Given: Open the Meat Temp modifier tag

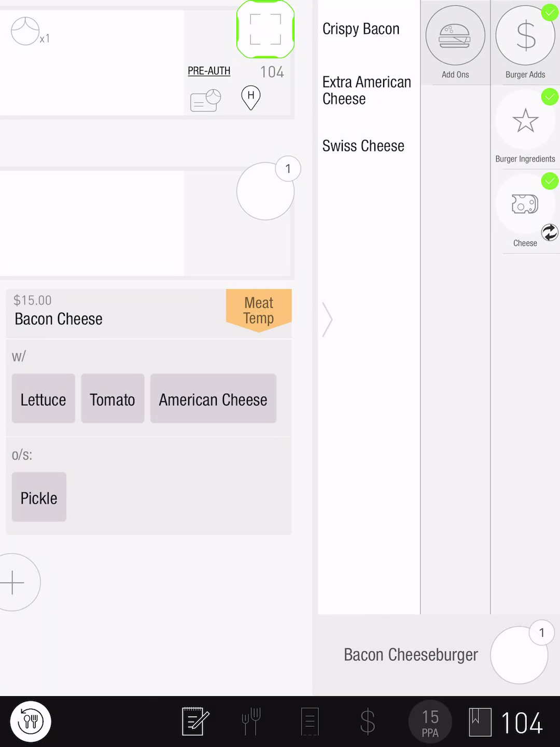Looking at the screenshot, I should point(259,310).
